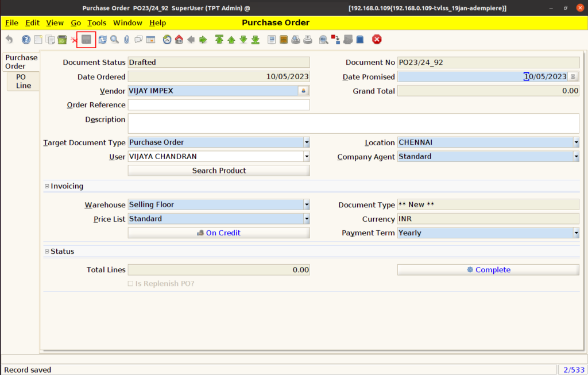Click the On Credit button
The width and height of the screenshot is (588, 375).
pos(219,233)
